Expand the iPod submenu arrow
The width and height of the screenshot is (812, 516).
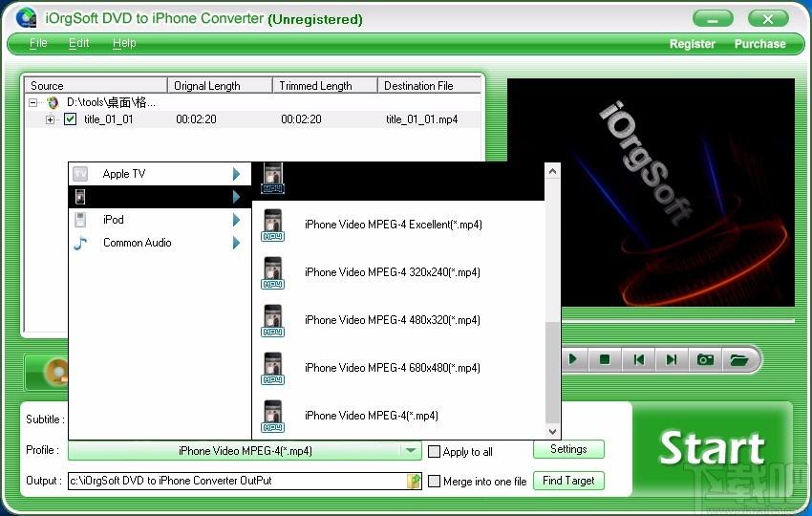236,220
